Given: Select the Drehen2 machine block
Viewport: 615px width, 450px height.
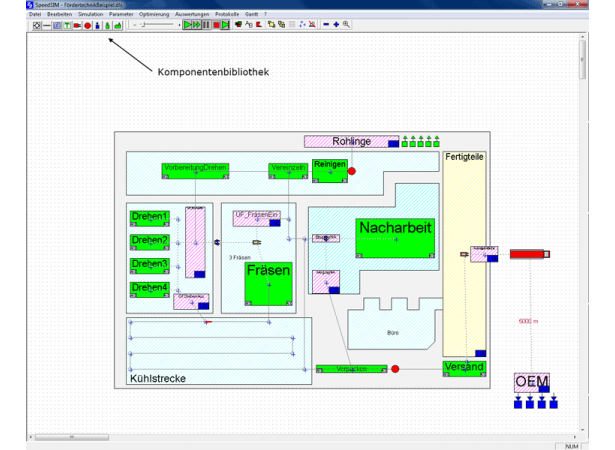Looking at the screenshot, I should tap(150, 242).
